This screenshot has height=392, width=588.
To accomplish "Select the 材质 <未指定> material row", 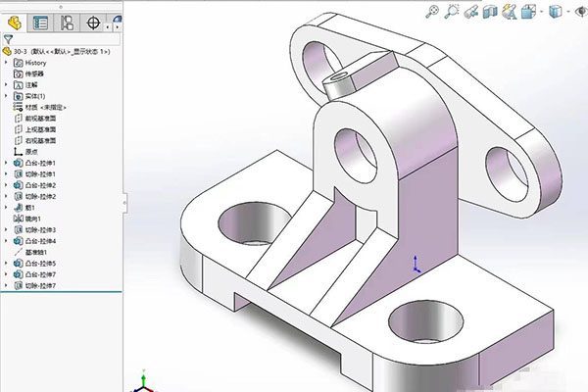I will [x=40, y=107].
